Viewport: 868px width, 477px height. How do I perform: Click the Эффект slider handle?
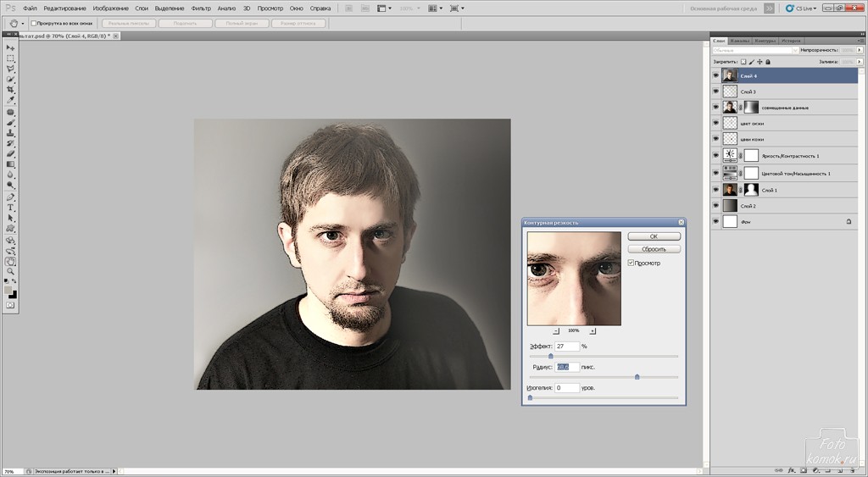[551, 356]
